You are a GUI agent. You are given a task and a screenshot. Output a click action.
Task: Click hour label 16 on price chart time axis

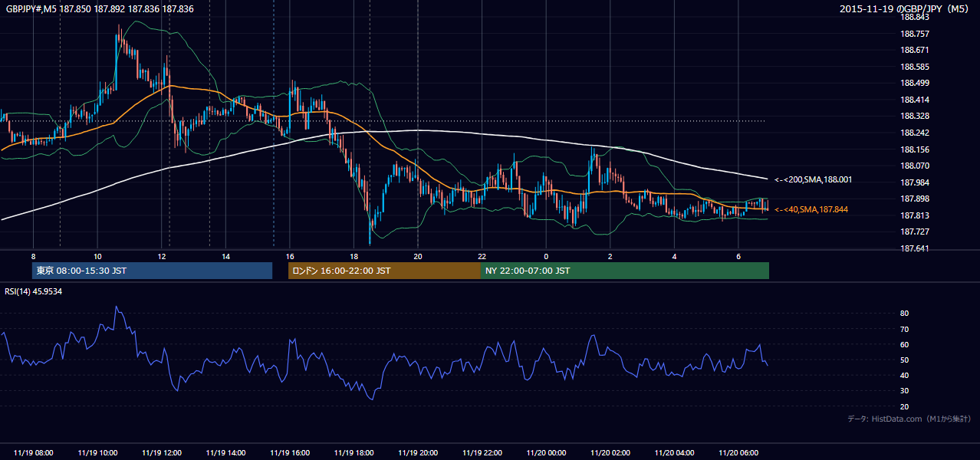point(290,256)
